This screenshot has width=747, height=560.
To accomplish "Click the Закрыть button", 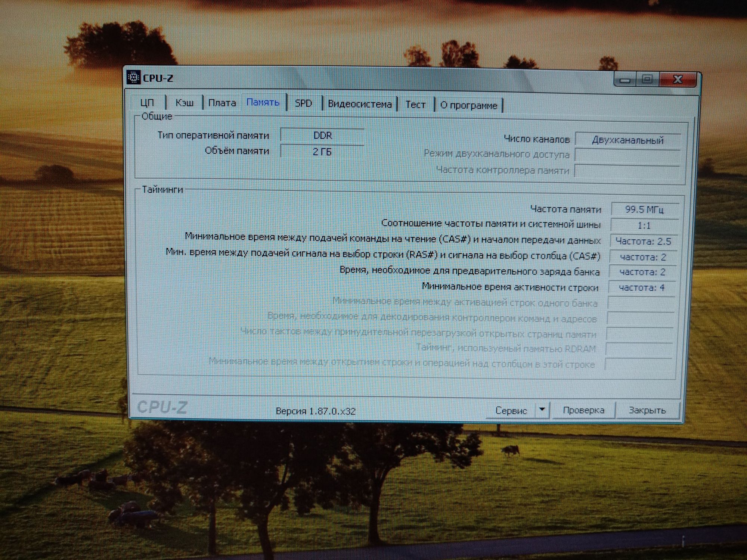I will pyautogui.click(x=647, y=410).
